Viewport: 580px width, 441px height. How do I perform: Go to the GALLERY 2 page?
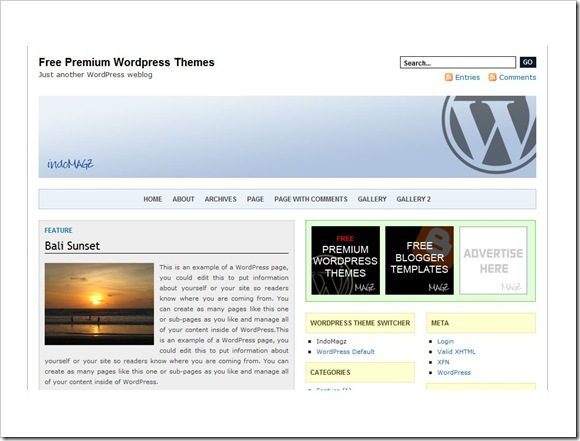(414, 199)
